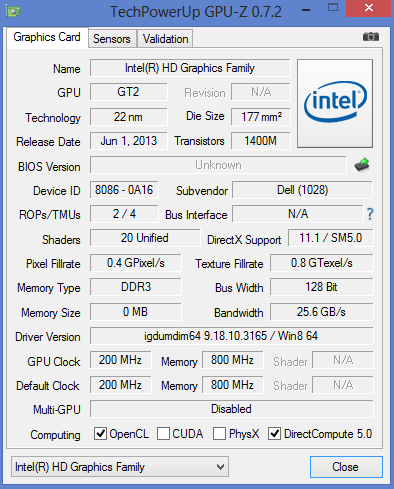Click the Close button
394x489 pixels.
(x=346, y=467)
